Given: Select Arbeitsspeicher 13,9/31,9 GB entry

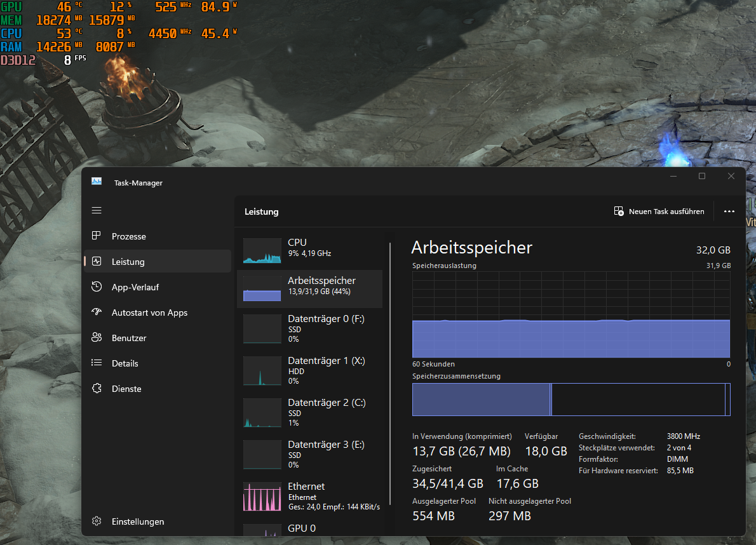Looking at the screenshot, I should [309, 288].
